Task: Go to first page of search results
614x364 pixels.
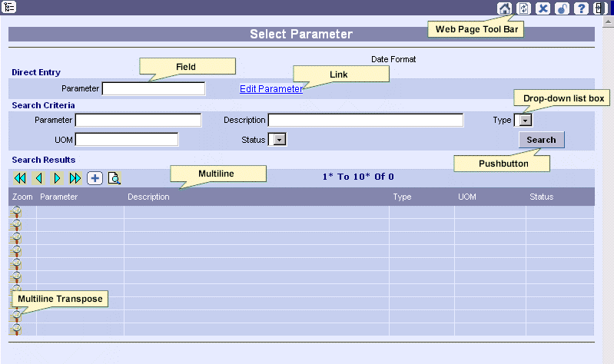Action: click(20, 178)
